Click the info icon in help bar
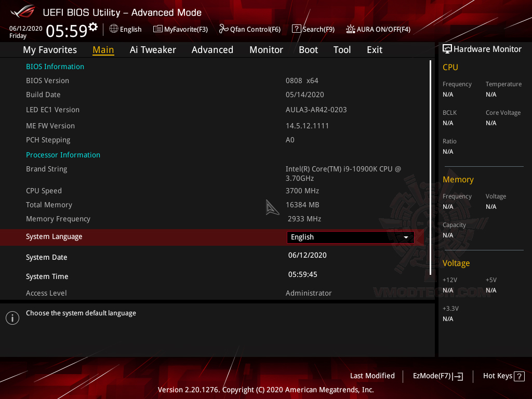Screen dimensions: 532x399 coord(12,317)
